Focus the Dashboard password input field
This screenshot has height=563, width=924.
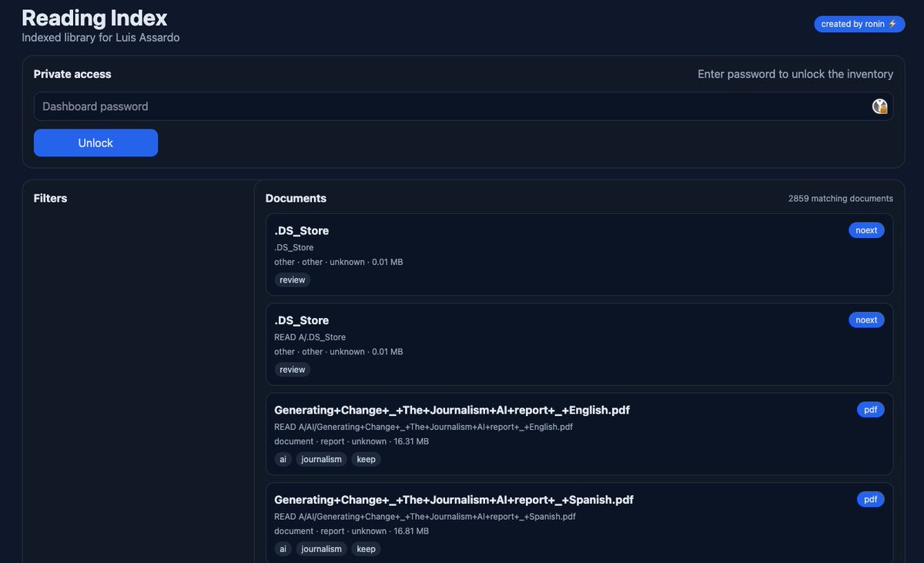464,106
